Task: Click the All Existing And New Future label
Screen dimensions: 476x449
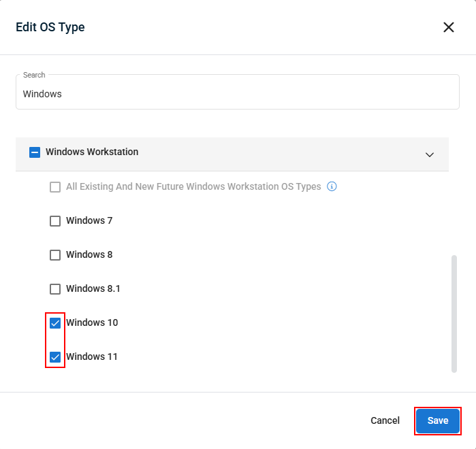Action: (x=193, y=186)
